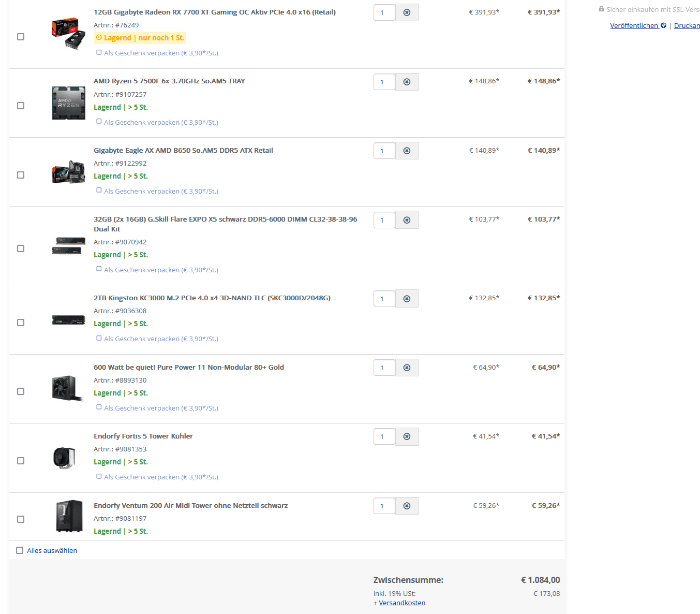Select the G.Skill Flare RAM row checkbox
The width and height of the screenshot is (700, 614).
(x=21, y=248)
